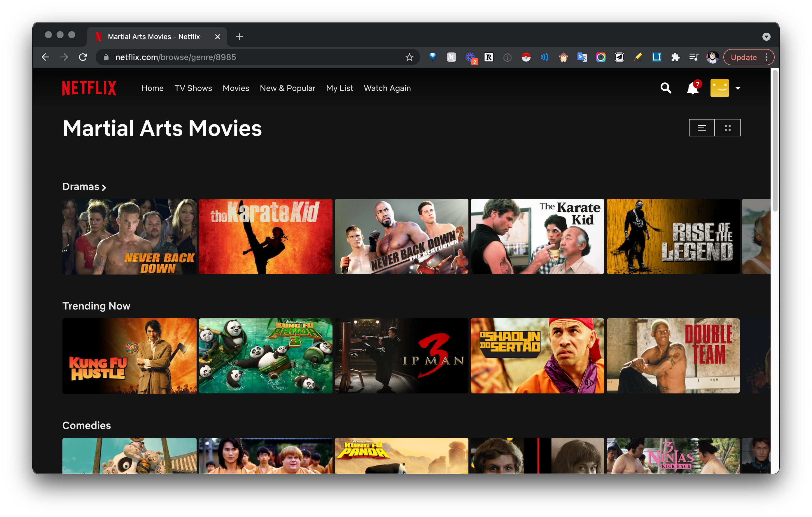812x517 pixels.
Task: Click the Watch Again navigation link
Action: (388, 88)
